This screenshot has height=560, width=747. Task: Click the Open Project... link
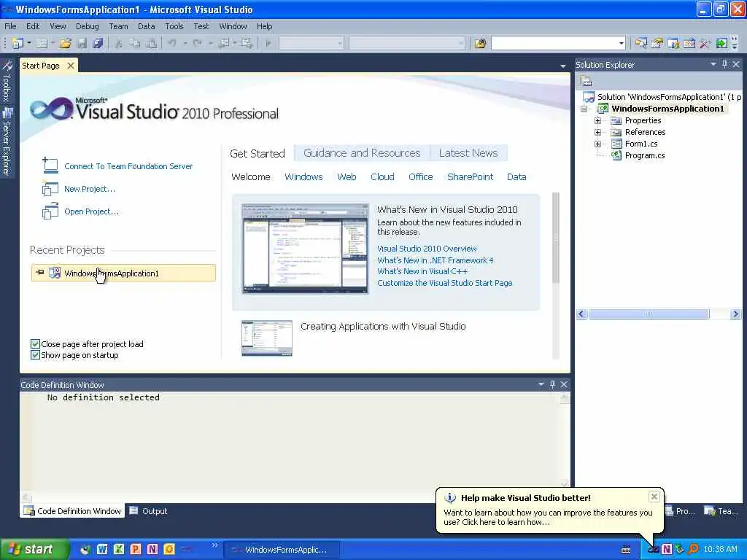(x=91, y=211)
